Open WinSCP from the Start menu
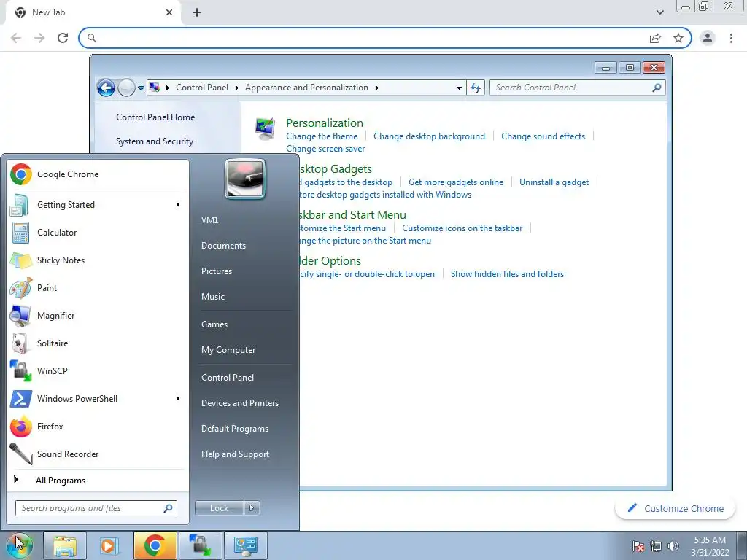Screen dimensions: 747x560 pos(98,370)
